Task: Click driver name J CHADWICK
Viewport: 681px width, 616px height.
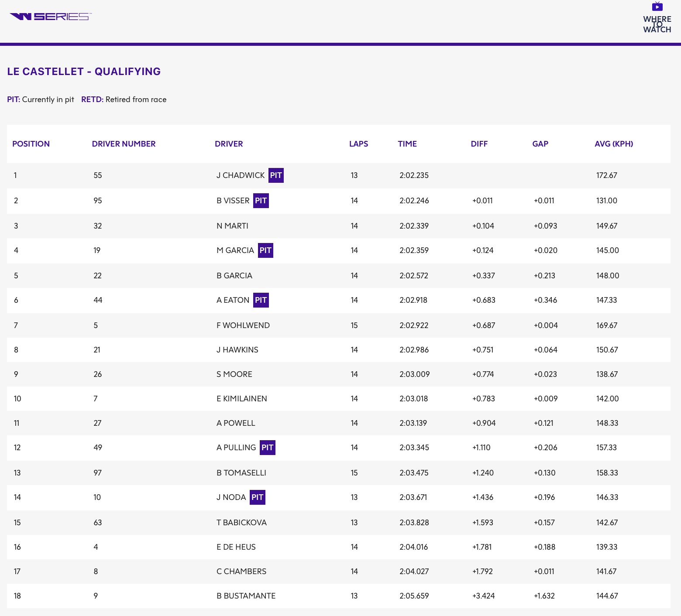Action: coord(241,175)
